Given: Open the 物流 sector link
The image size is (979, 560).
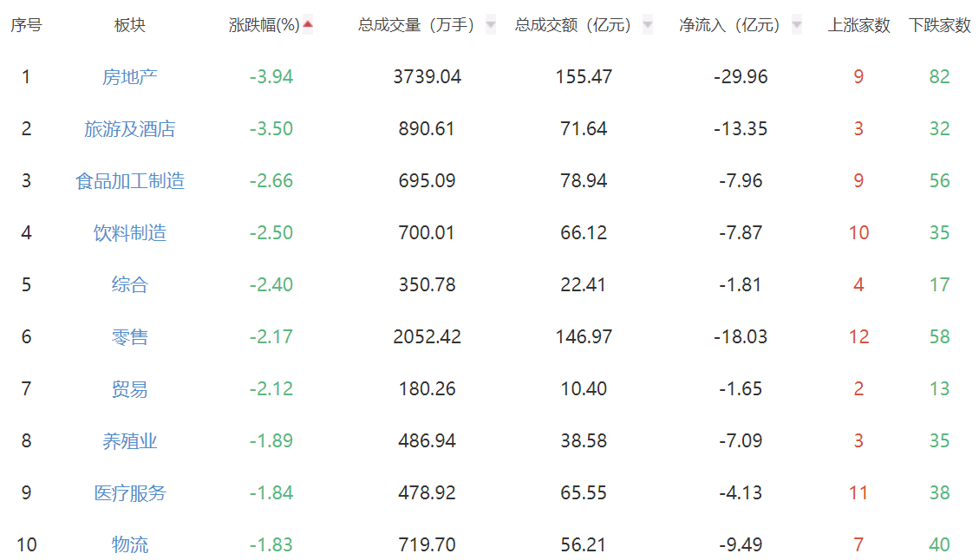Looking at the screenshot, I should point(130,545).
